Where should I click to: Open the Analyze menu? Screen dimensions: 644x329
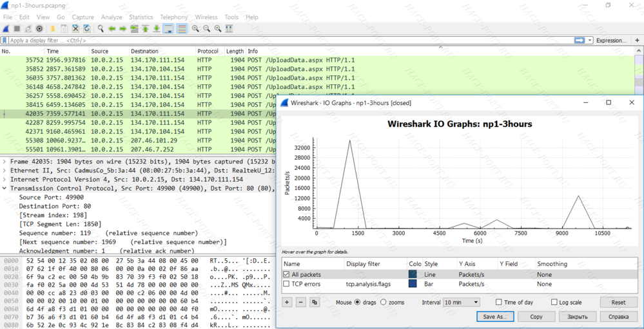point(112,17)
